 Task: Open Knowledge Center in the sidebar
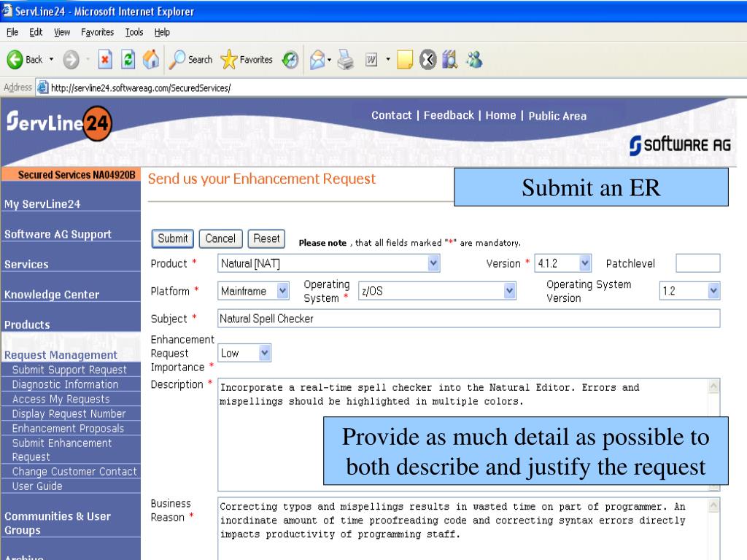52,295
